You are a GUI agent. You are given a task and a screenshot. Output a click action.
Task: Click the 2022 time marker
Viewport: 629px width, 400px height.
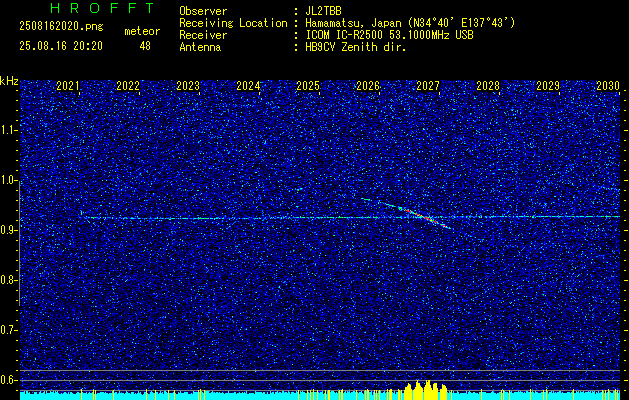(128, 86)
